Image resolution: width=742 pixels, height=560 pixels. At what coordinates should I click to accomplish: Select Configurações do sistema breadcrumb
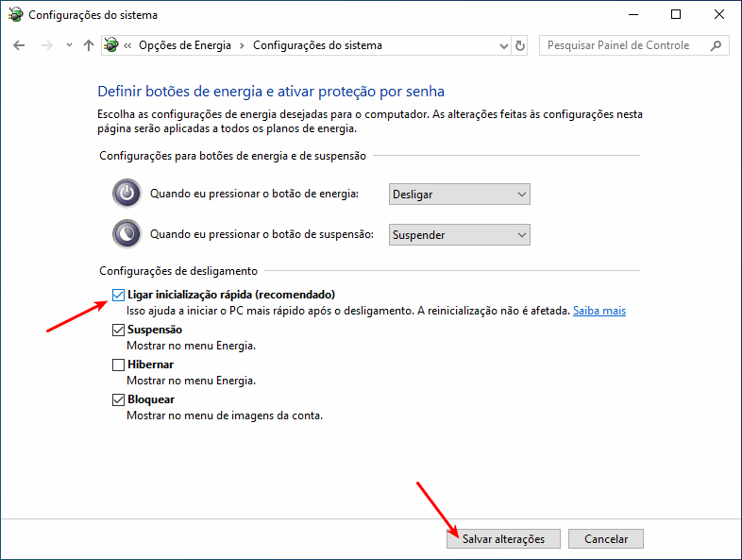click(x=317, y=45)
